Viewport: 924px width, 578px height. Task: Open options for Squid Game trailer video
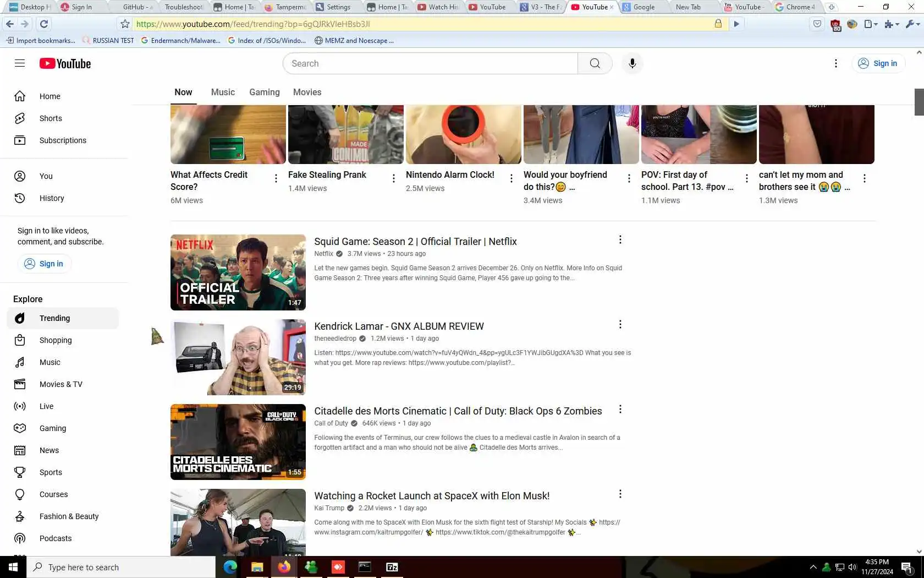tap(620, 240)
